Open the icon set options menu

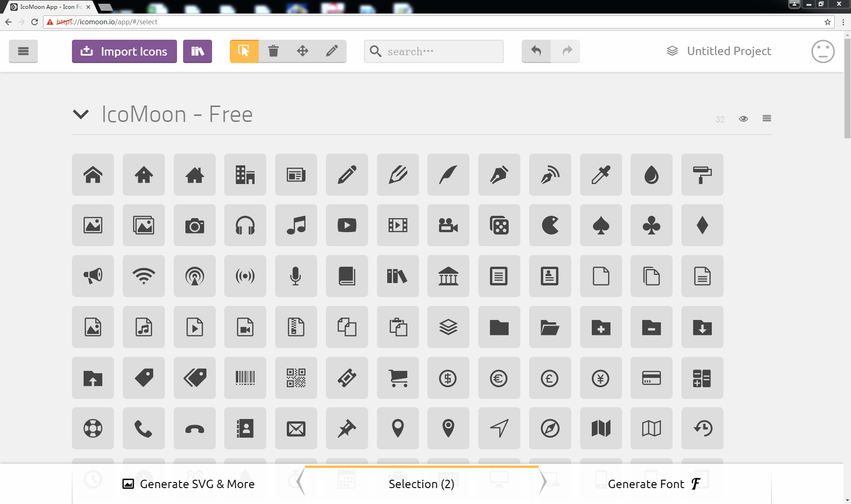[x=767, y=119]
